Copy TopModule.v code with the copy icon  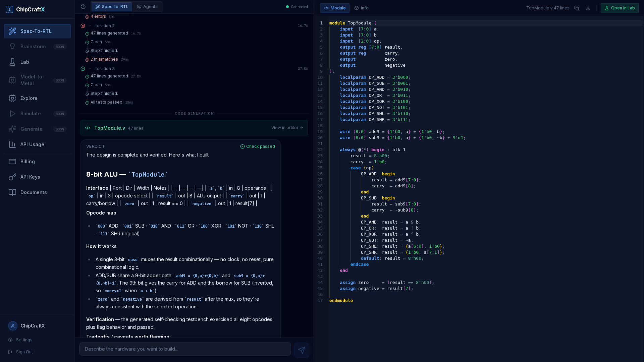pyautogui.click(x=577, y=8)
